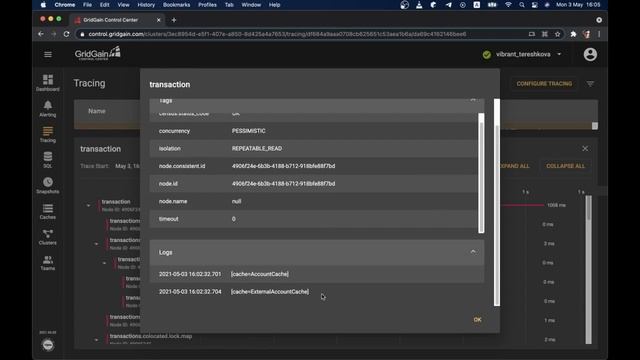Click the [cache=AccountCache] log entry
The width and height of the screenshot is (640, 360).
click(260, 274)
